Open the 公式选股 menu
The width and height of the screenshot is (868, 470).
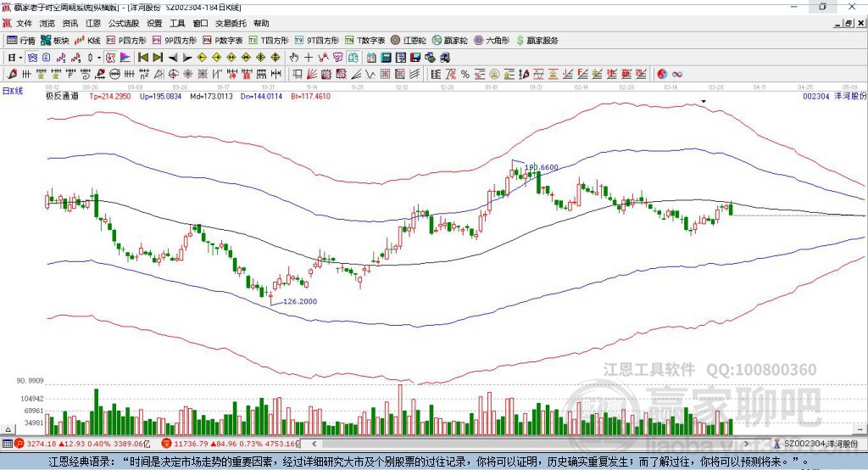click(x=124, y=23)
